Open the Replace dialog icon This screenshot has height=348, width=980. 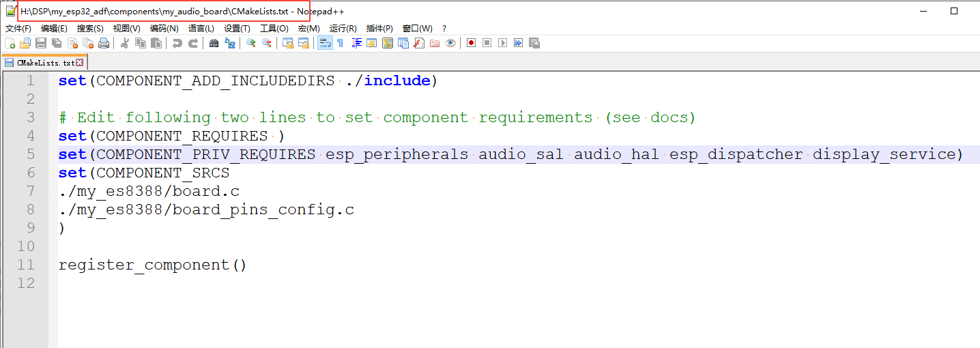(x=230, y=43)
